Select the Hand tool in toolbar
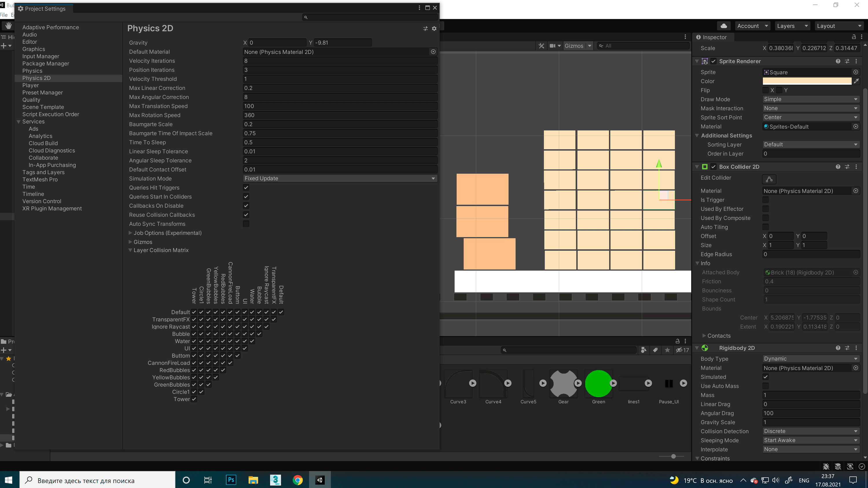This screenshot has width=868, height=488. coord(8,26)
